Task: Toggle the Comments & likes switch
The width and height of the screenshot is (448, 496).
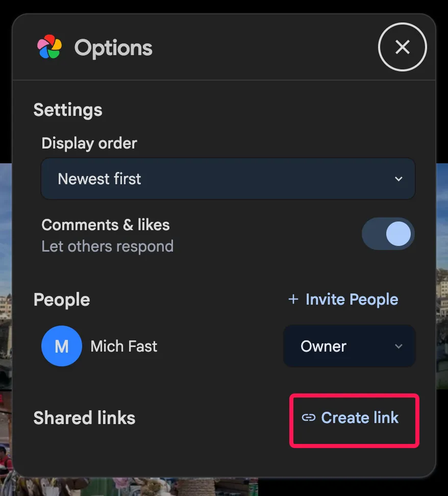Action: [388, 235]
